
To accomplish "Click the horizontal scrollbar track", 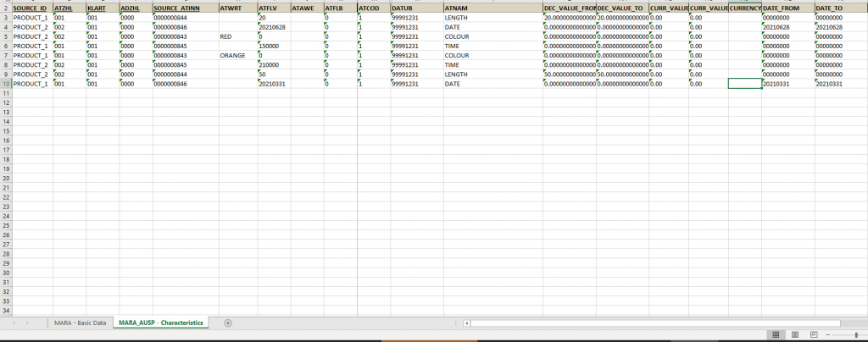I will (655, 323).
